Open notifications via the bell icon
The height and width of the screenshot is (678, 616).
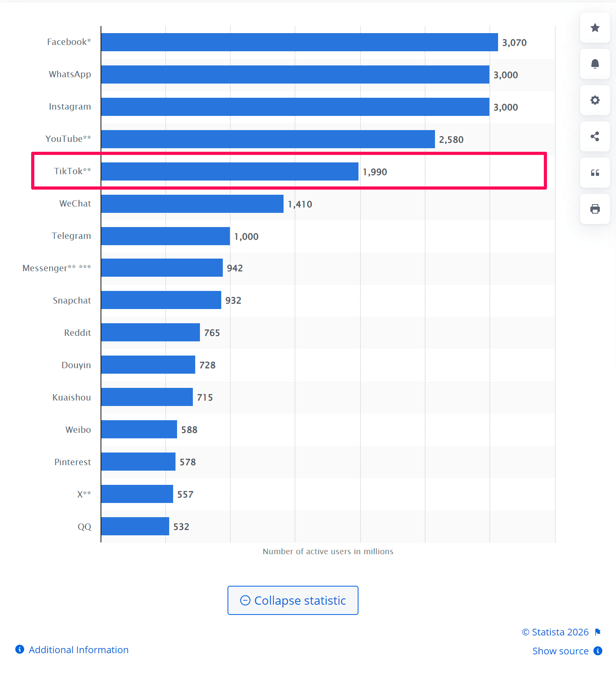coord(595,64)
